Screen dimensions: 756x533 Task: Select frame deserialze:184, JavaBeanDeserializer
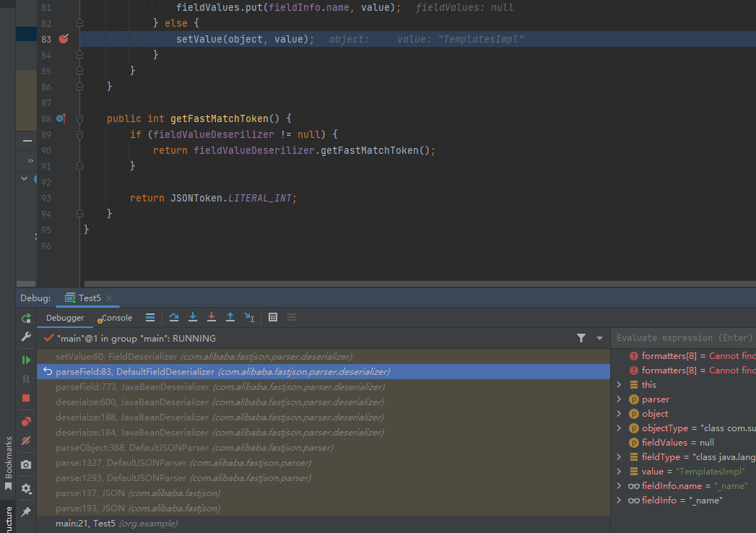(x=323, y=432)
